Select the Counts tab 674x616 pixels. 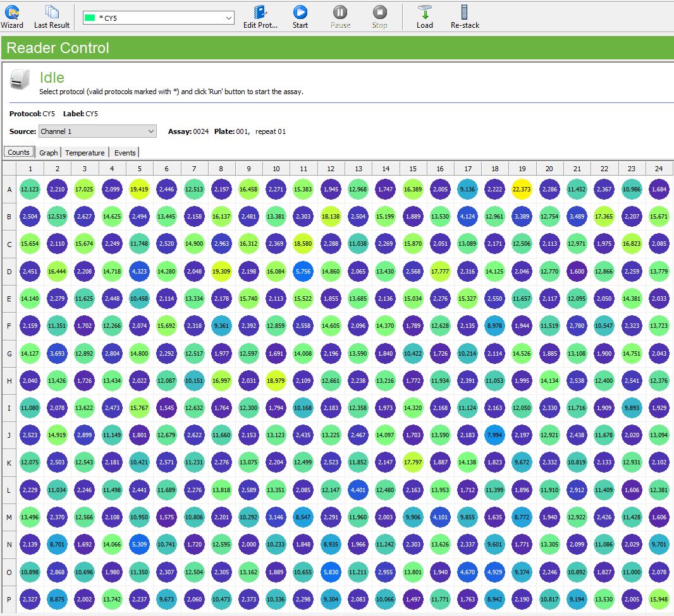18,152
